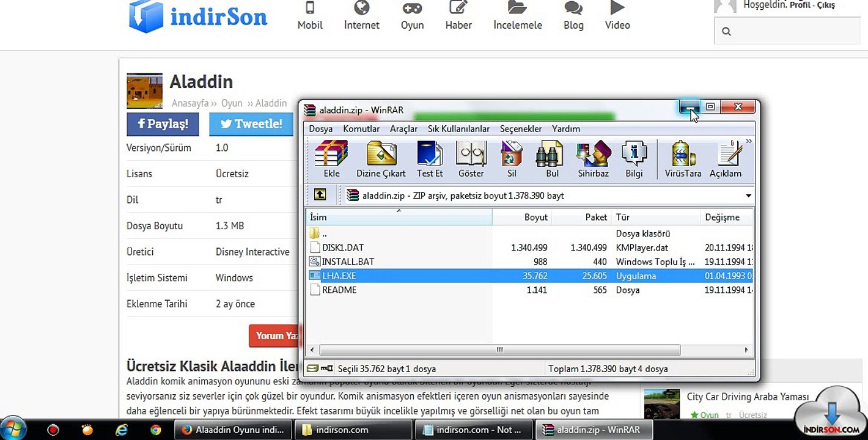Switch to the Firefox Alaaddin Oyunu taskbar window
This screenshot has width=868, height=440.
click(x=233, y=430)
